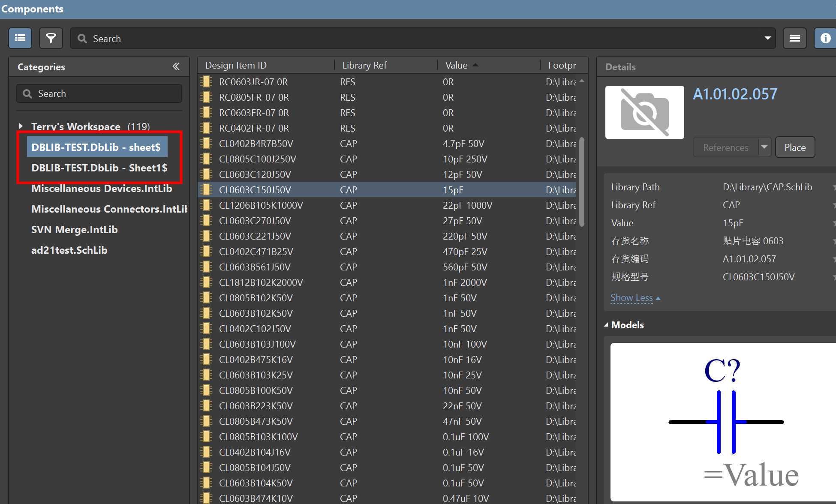Viewport: 836px width, 504px height.
Task: Collapse the Models section triangle
Action: (606, 325)
